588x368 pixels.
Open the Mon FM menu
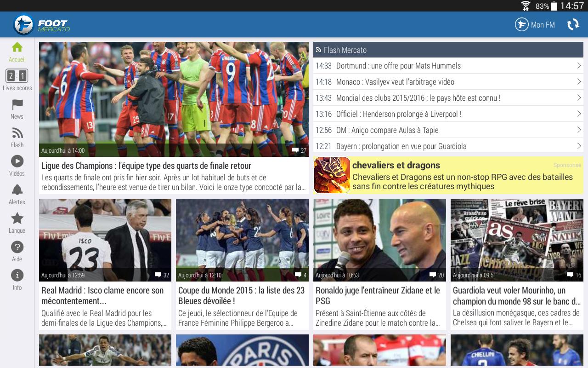coord(535,24)
